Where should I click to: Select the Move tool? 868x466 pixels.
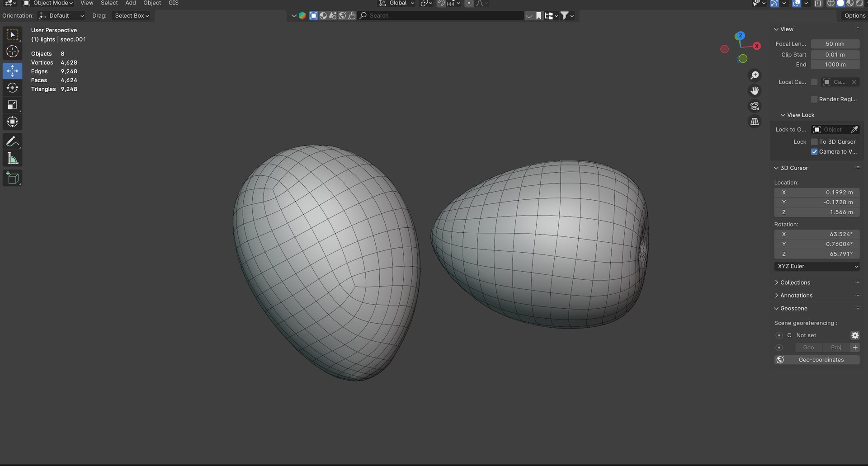(12, 71)
